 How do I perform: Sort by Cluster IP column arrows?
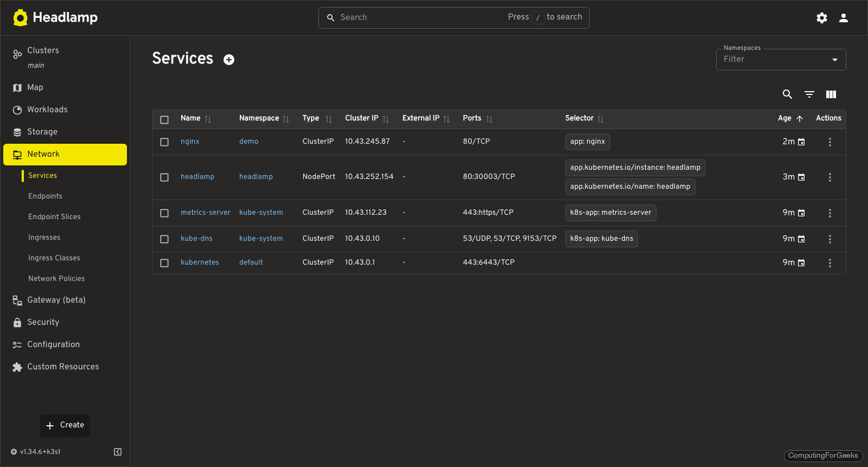click(386, 119)
